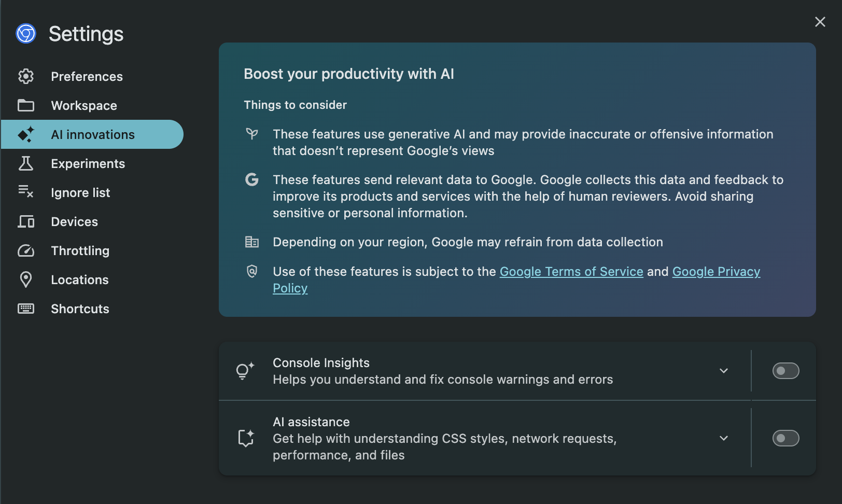This screenshot has width=842, height=504.
Task: Open the Google Terms of Service link
Action: pyautogui.click(x=571, y=272)
